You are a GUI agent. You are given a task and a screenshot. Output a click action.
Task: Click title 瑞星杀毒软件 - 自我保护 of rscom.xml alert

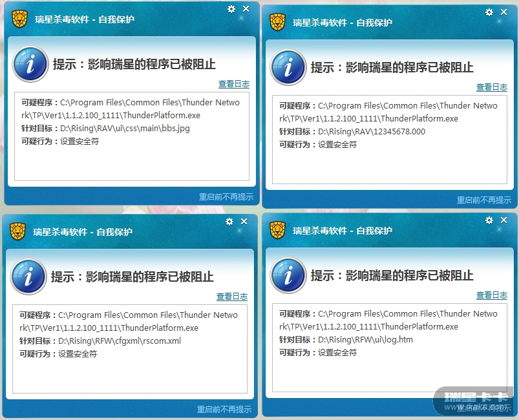tap(83, 232)
